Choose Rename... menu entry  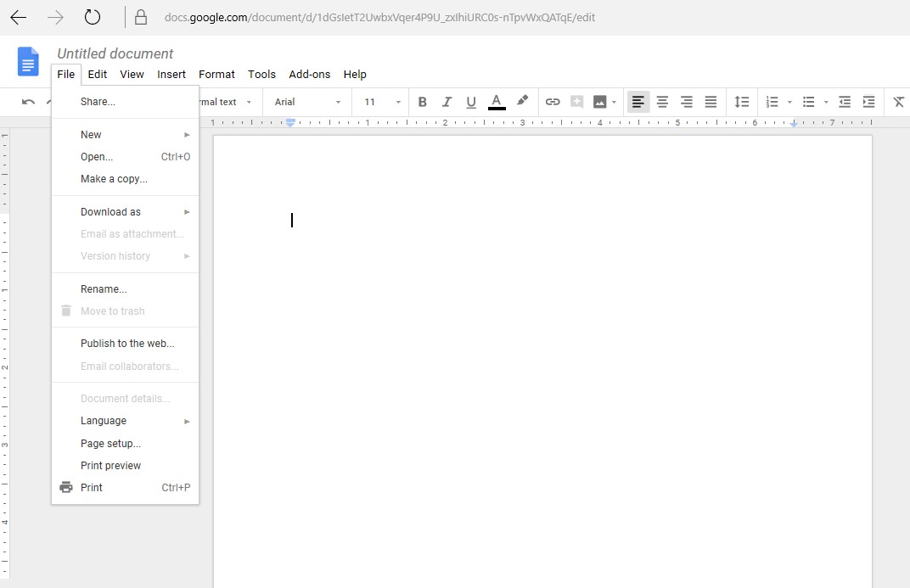[126, 288]
